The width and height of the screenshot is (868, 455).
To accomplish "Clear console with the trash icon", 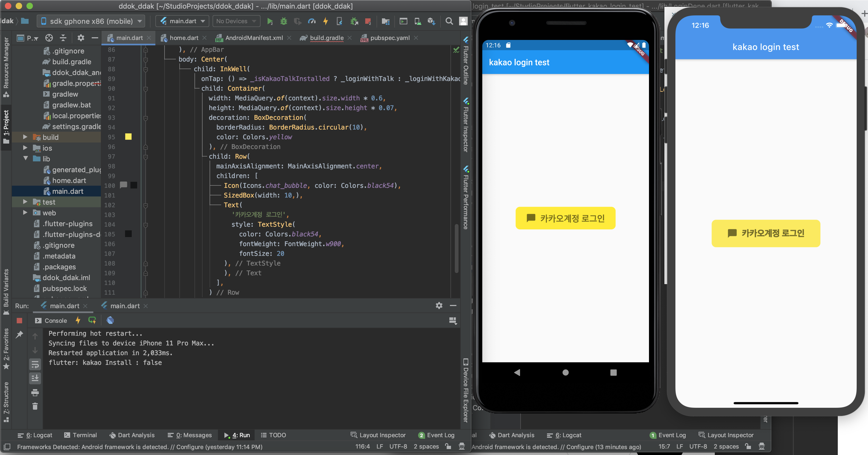I will [35, 406].
